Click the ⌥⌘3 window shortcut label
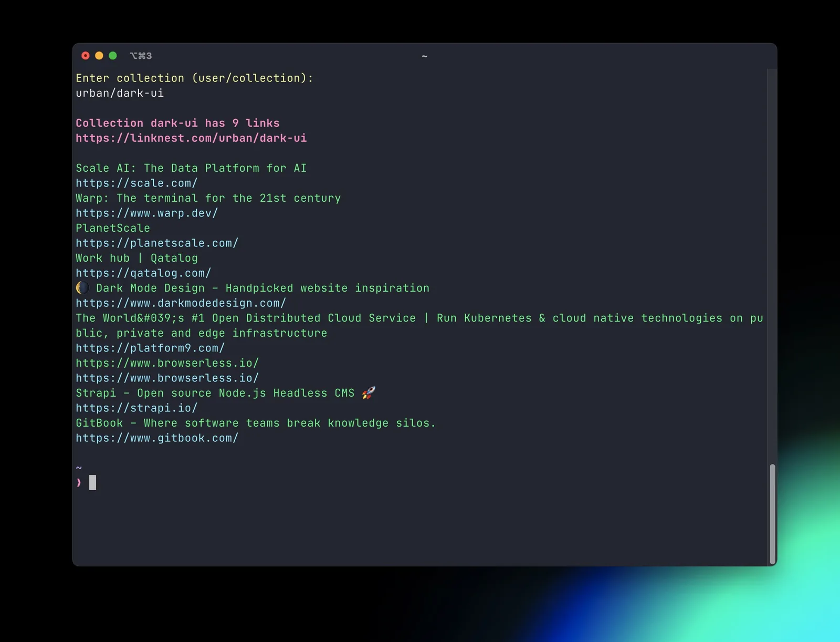The image size is (840, 642). (141, 56)
